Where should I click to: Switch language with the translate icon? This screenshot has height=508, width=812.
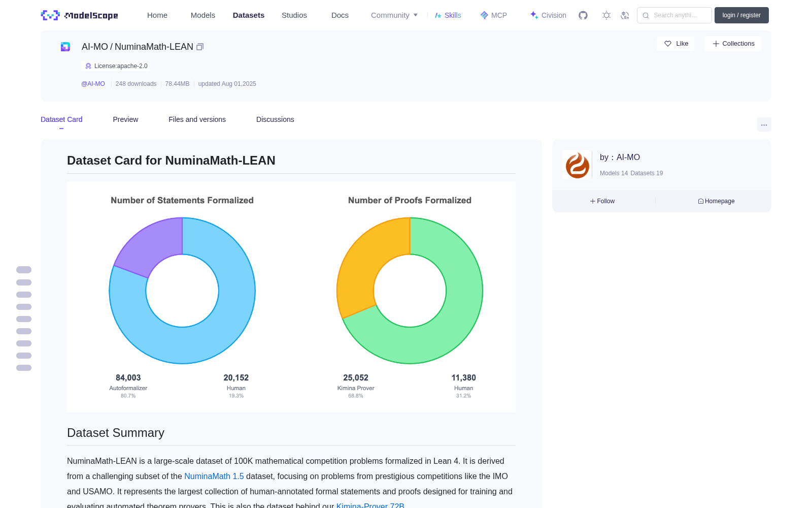tap(625, 15)
